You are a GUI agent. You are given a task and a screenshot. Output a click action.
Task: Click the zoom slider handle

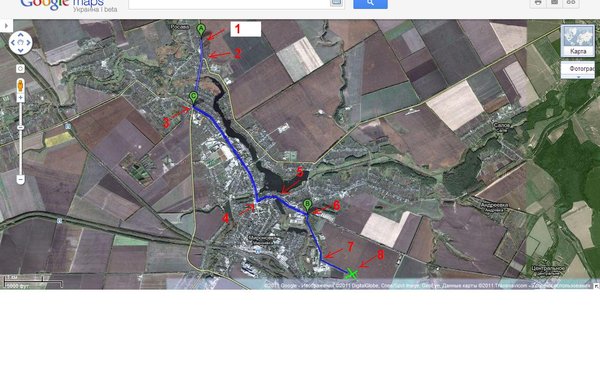(20, 127)
